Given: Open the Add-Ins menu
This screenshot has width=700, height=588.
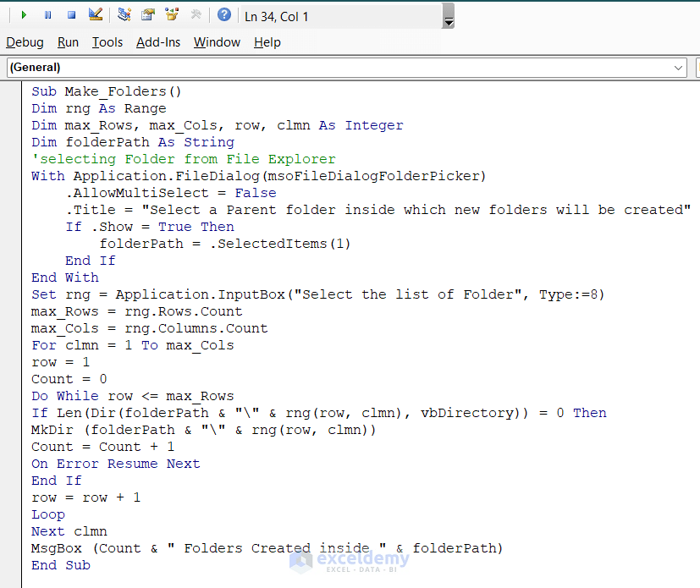Looking at the screenshot, I should coord(158,42).
